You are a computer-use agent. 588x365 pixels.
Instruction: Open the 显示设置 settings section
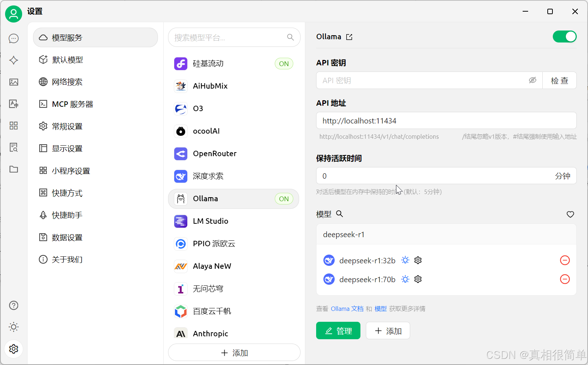(95, 149)
